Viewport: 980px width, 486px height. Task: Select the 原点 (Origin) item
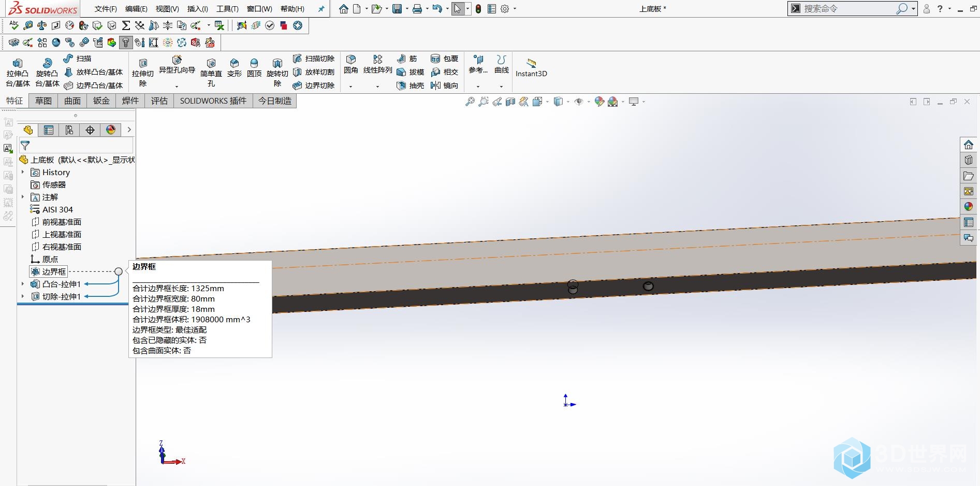(x=45, y=259)
